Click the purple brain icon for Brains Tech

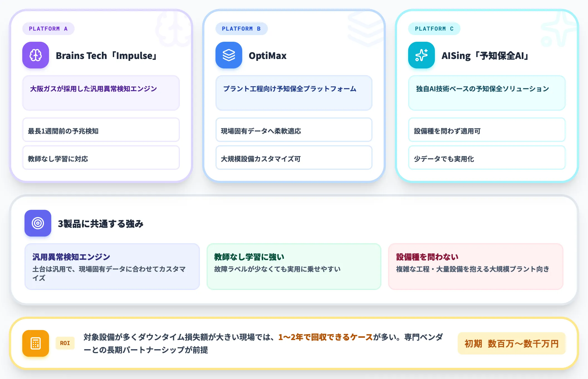[36, 55]
